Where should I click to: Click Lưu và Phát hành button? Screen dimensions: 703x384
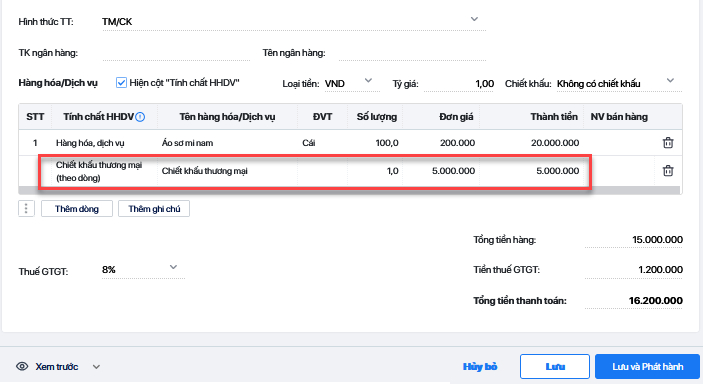pos(647,367)
